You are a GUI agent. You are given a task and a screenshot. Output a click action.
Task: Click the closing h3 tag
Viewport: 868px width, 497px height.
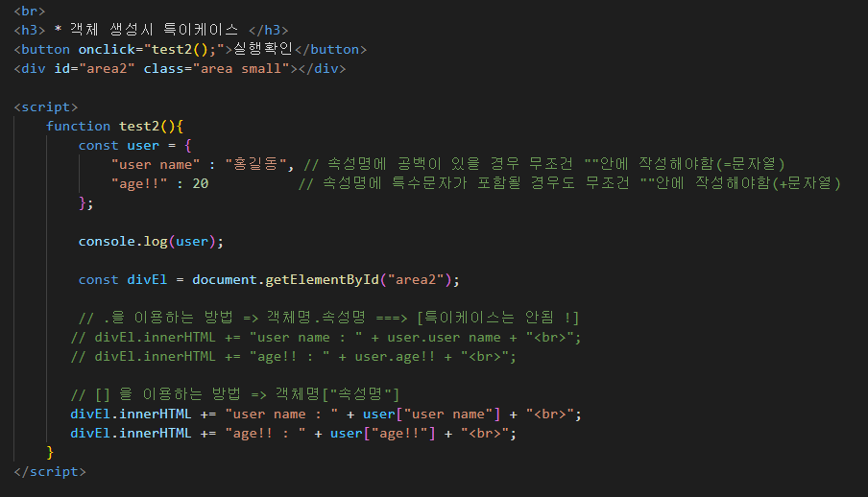click(x=269, y=30)
